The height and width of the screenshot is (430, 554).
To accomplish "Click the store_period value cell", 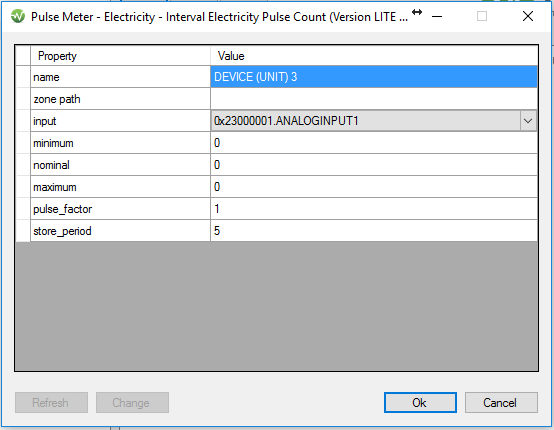I will 374,231.
